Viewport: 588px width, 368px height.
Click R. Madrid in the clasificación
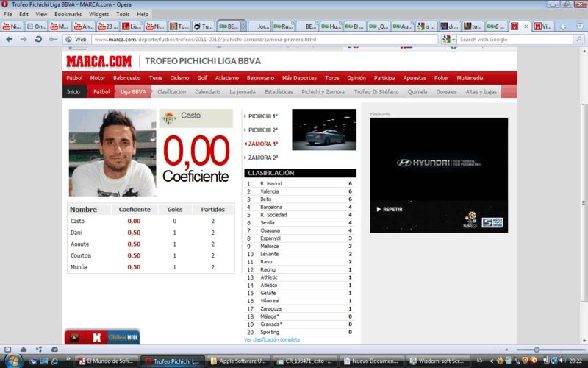[270, 183]
